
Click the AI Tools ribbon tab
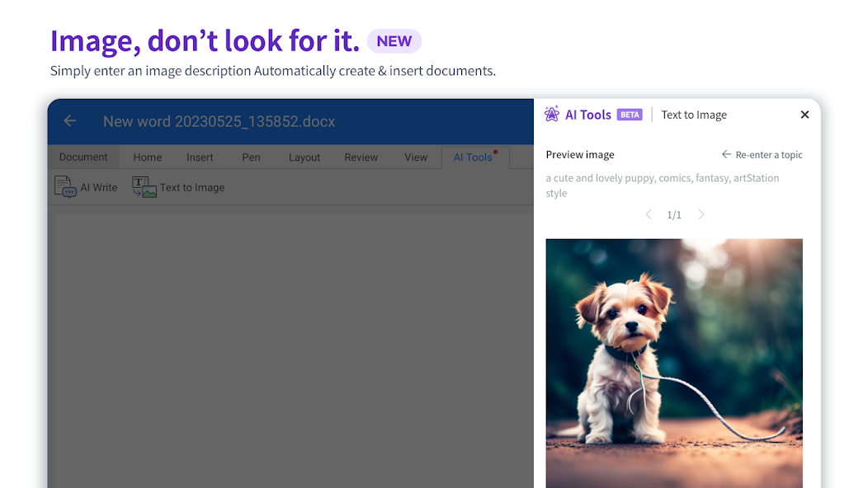tap(473, 157)
